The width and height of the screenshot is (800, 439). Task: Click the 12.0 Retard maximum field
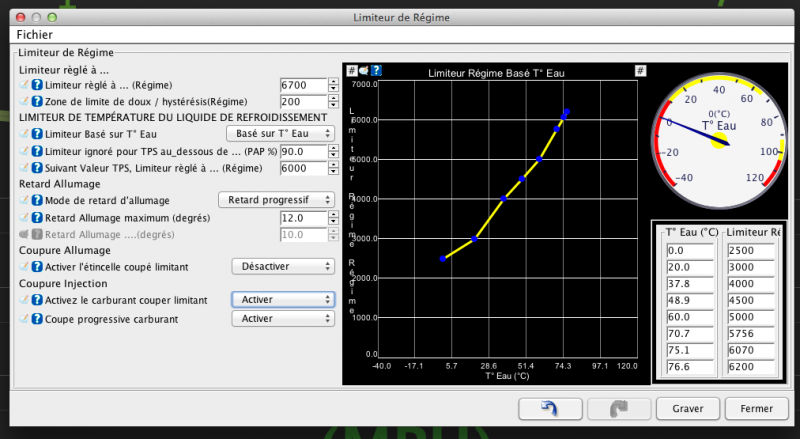304,218
